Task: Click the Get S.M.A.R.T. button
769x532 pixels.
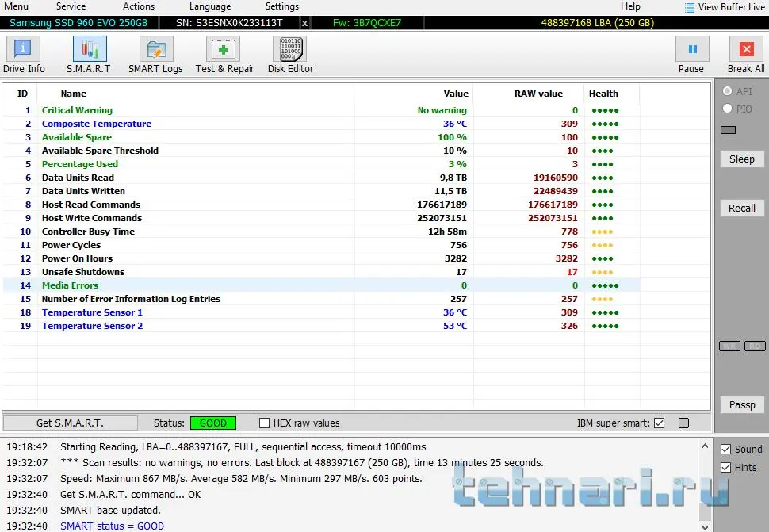Action: point(70,423)
